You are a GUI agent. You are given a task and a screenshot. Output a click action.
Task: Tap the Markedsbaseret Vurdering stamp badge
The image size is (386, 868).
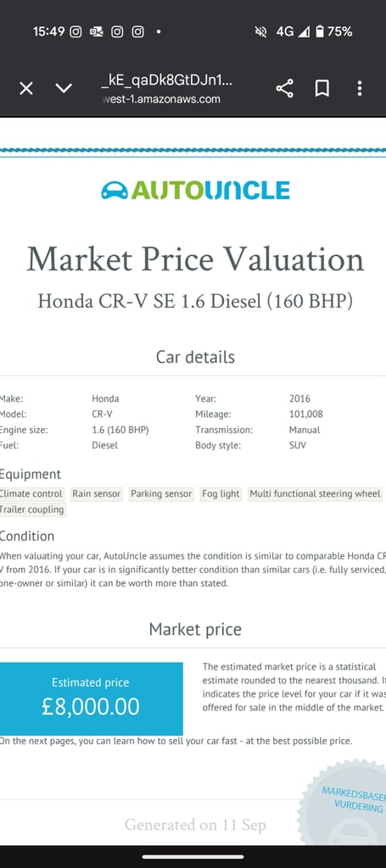[x=347, y=803]
